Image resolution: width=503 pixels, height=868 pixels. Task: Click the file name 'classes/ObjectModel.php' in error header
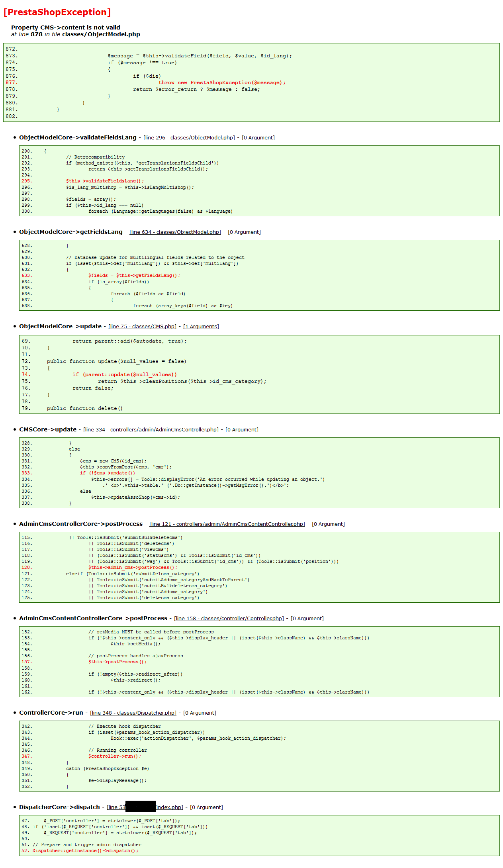click(101, 34)
